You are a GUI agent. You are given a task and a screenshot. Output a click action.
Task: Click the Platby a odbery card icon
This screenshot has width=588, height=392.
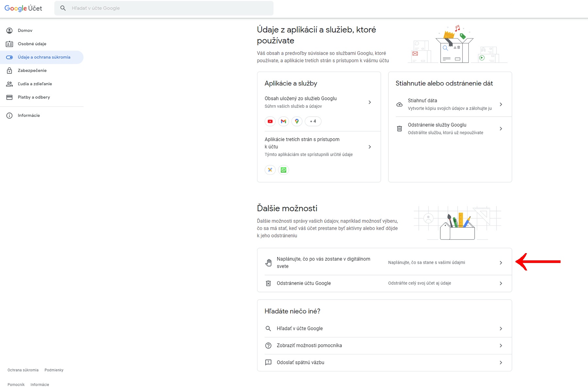tap(9, 97)
